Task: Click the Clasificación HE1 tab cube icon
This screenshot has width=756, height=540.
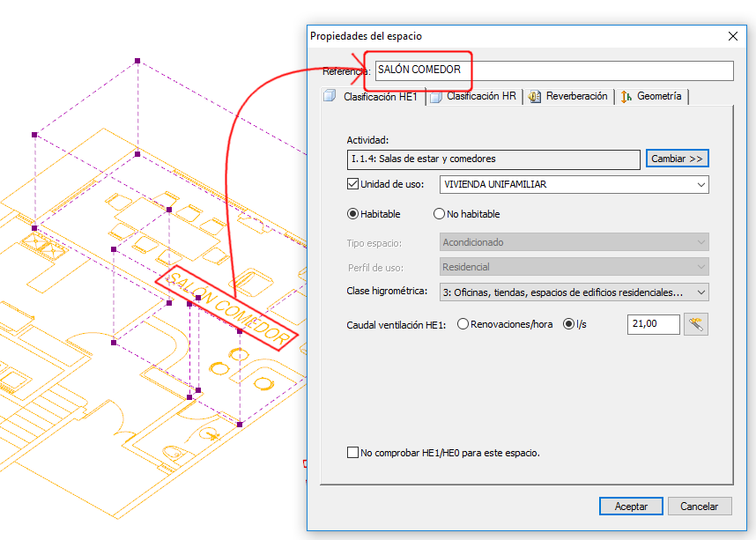Action: click(x=330, y=95)
